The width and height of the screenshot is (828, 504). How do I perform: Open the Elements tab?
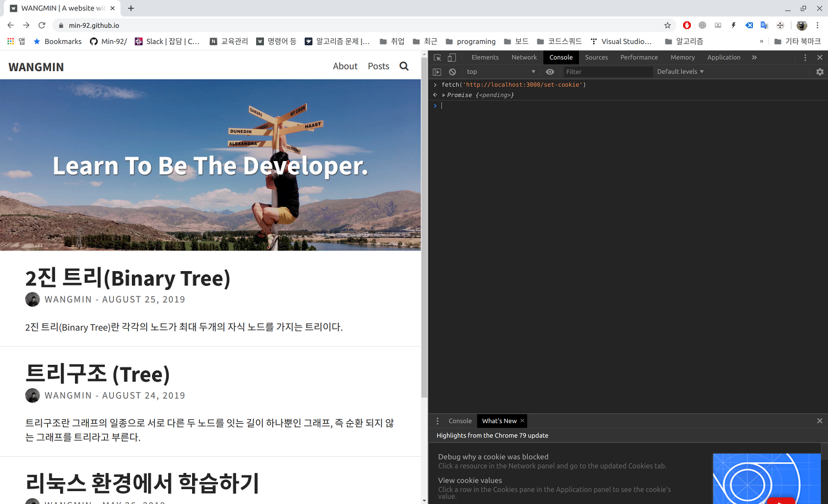click(x=485, y=58)
